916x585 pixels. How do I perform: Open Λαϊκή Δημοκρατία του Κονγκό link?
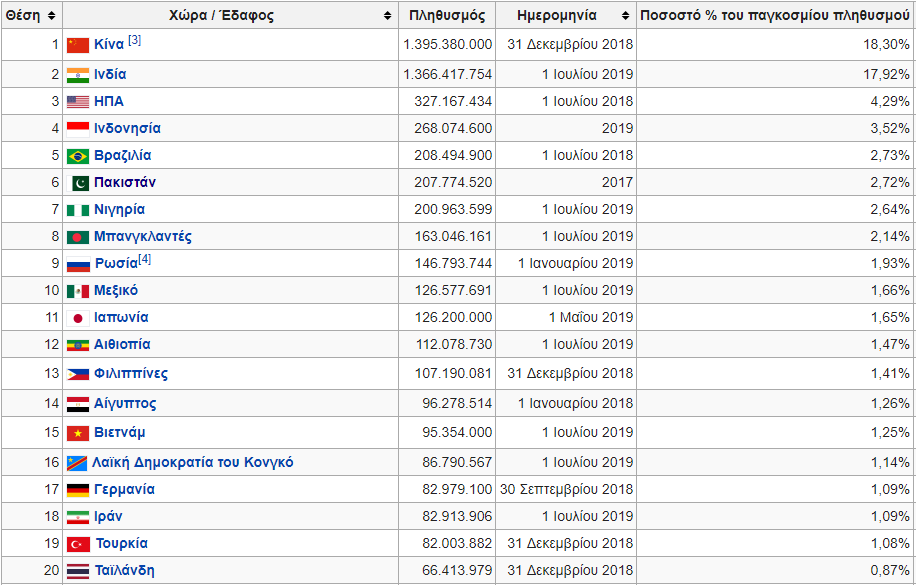(193, 462)
